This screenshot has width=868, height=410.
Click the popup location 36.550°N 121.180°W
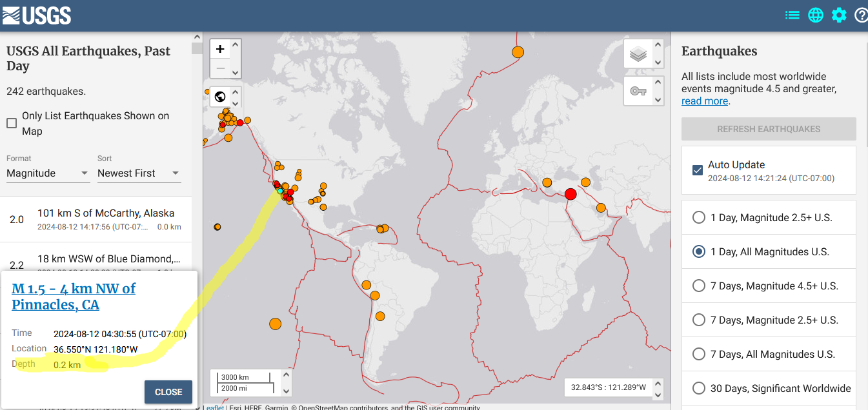tap(96, 349)
